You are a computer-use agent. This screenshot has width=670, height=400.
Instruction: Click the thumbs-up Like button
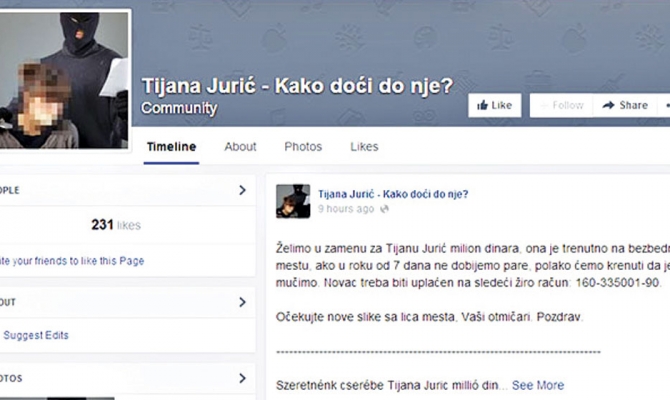495,105
